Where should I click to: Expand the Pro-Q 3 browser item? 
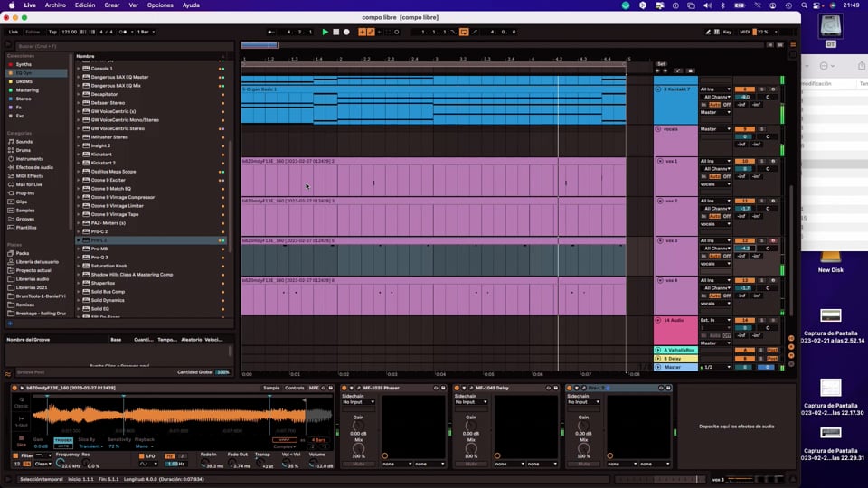click(x=79, y=258)
